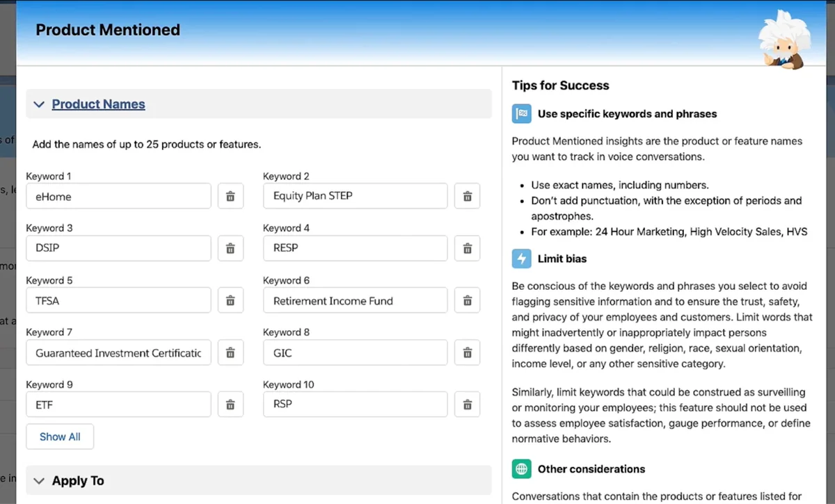Image resolution: width=835 pixels, height=504 pixels.
Task: Edit the Keyword 9 ETF input
Action: (x=118, y=404)
